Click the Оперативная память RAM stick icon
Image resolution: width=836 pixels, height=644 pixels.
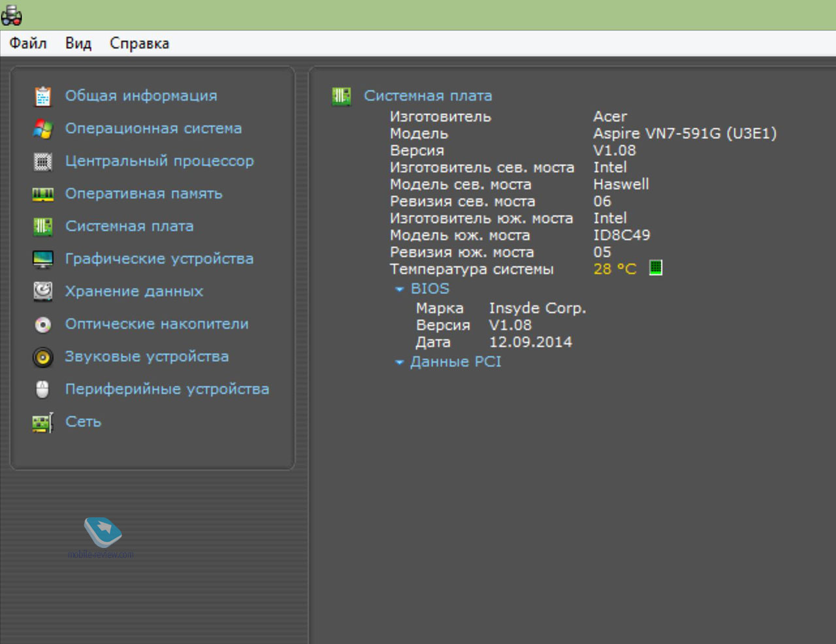[43, 194]
